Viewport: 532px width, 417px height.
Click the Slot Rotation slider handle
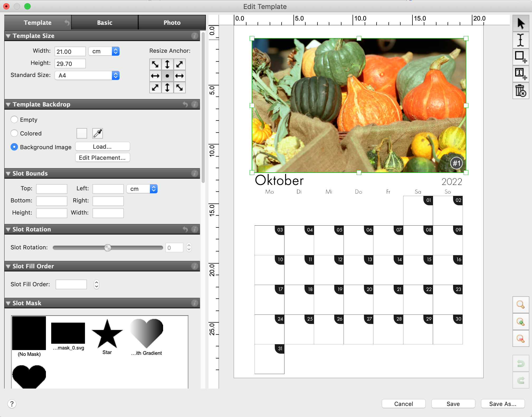(108, 248)
